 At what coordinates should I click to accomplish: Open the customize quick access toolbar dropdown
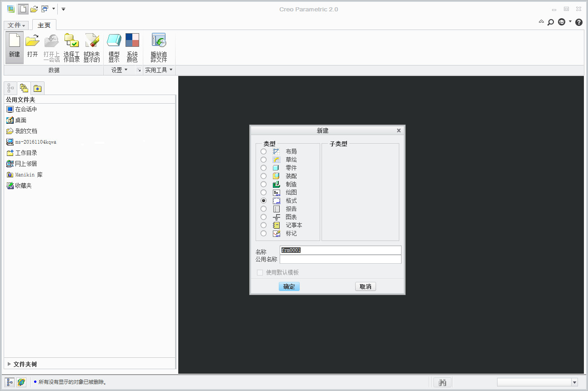63,9
